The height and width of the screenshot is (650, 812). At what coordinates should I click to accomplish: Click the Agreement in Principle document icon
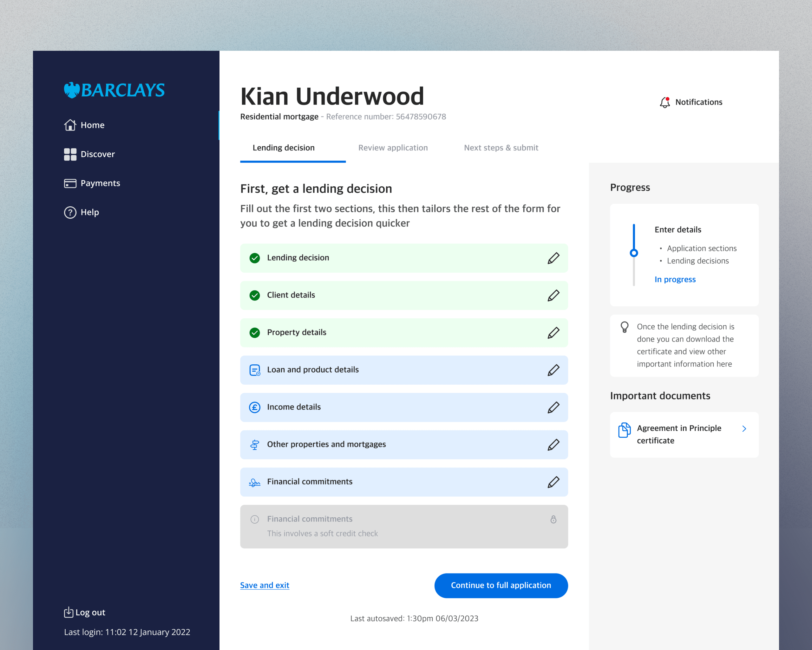625,429
